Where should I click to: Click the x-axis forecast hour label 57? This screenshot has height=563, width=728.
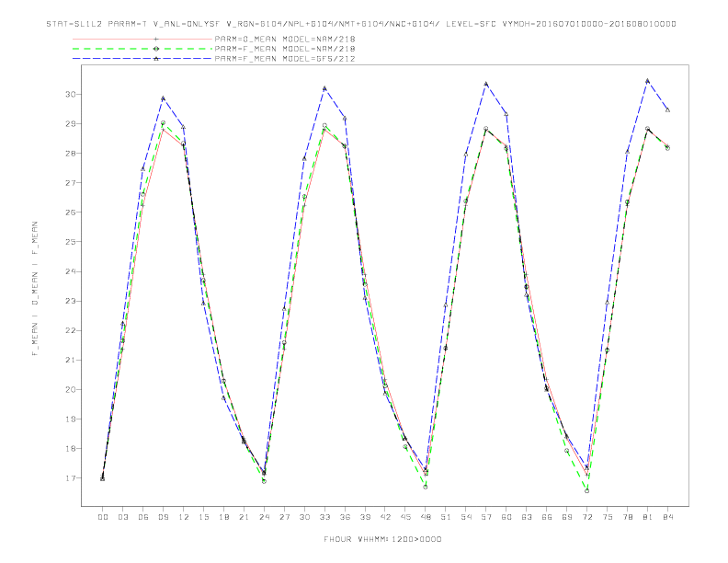pos(486,517)
